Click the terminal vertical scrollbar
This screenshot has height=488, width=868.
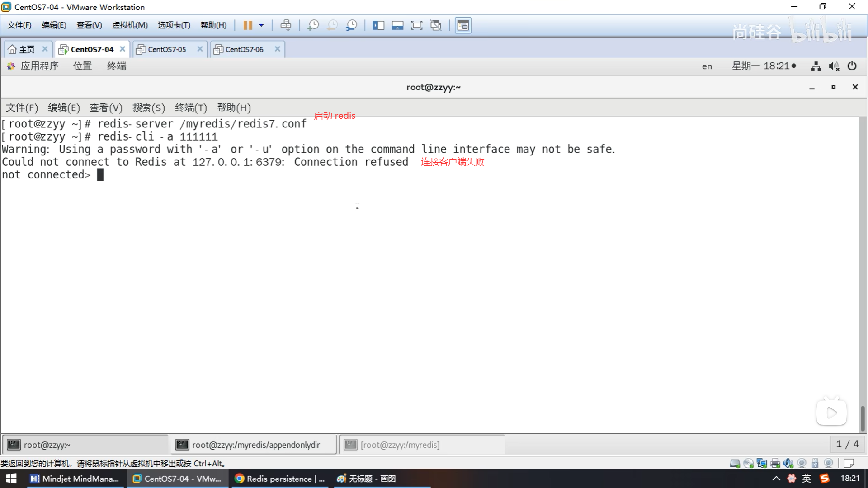[862, 418]
